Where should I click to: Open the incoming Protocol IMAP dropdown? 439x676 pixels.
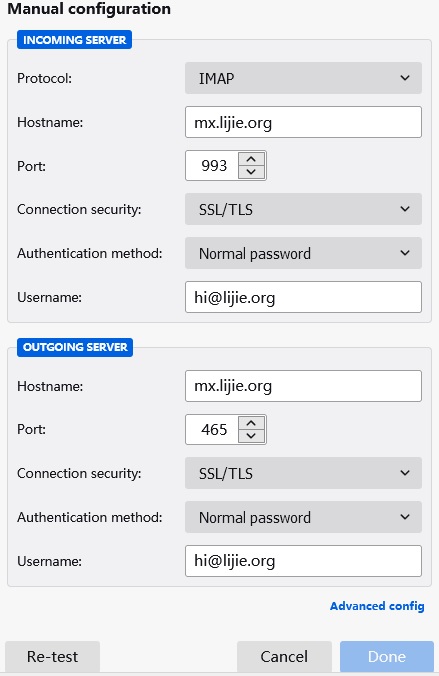coord(303,78)
